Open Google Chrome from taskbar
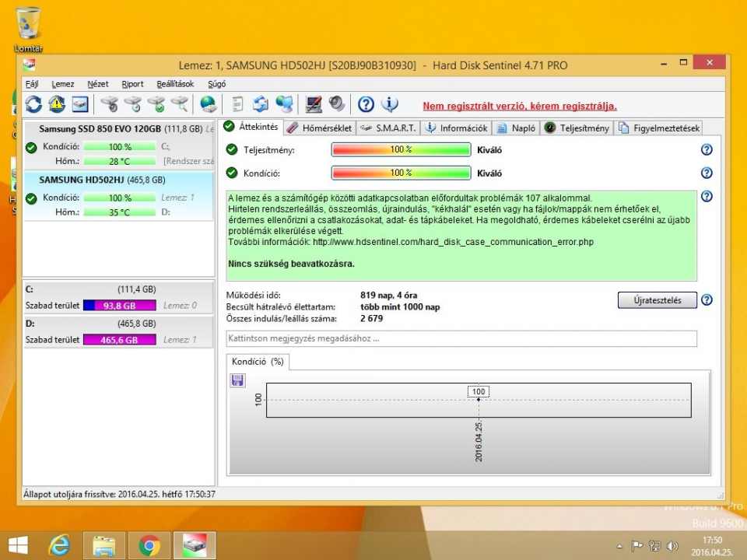747x560 pixels. [149, 546]
